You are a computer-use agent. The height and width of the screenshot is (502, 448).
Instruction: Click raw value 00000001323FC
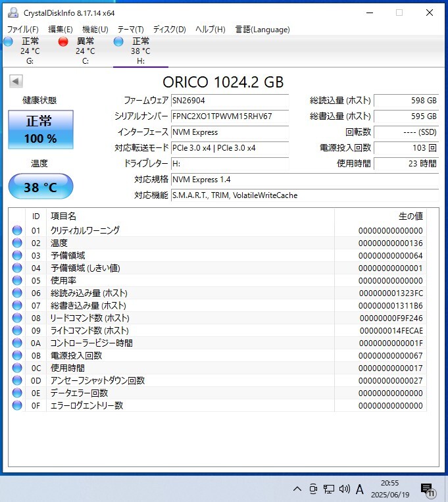pyautogui.click(x=391, y=293)
